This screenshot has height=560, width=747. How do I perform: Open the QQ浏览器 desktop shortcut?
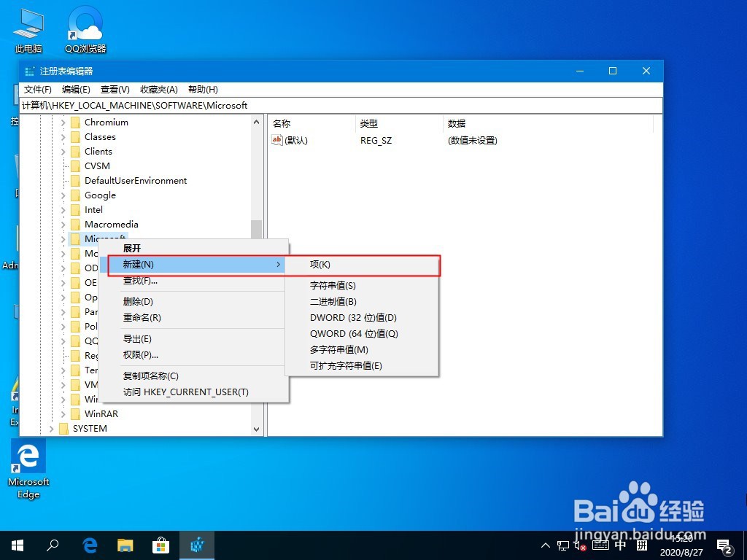coord(85,31)
